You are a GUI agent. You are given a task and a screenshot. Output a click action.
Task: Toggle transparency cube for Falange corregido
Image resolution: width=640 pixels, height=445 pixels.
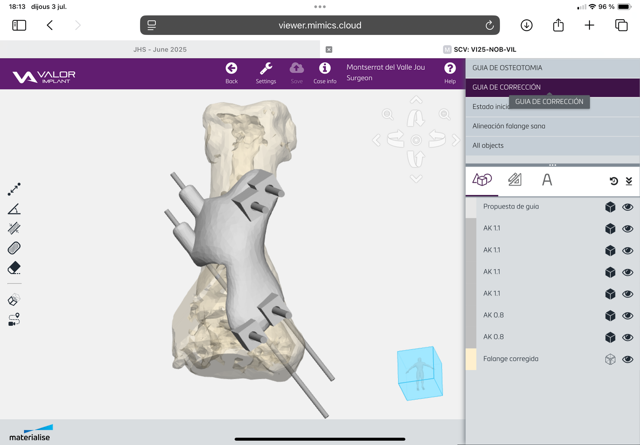point(609,359)
